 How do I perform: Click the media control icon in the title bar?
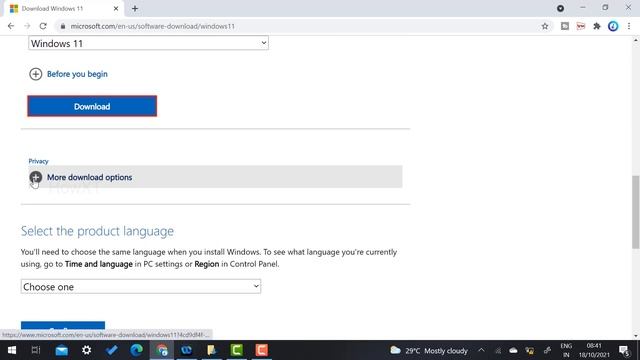click(x=560, y=8)
